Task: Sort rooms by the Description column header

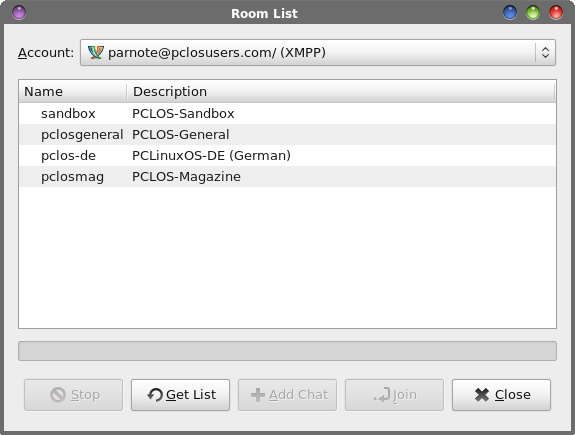Action: coord(341,91)
